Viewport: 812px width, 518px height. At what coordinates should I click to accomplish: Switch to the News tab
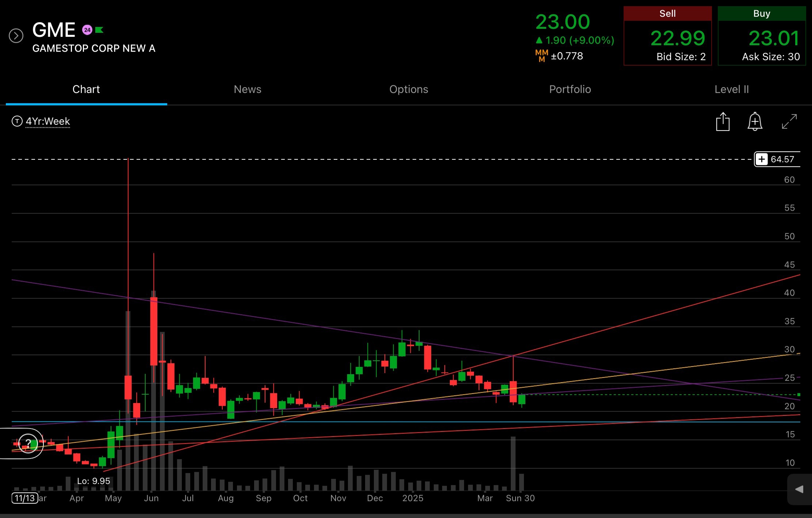pos(248,89)
